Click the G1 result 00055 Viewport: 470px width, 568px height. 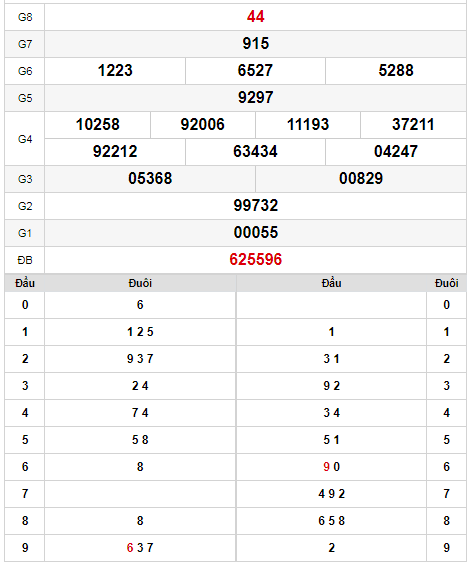[x=255, y=233]
